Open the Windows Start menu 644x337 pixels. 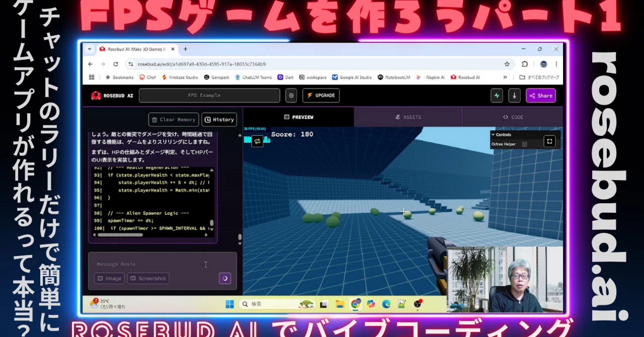point(229,304)
